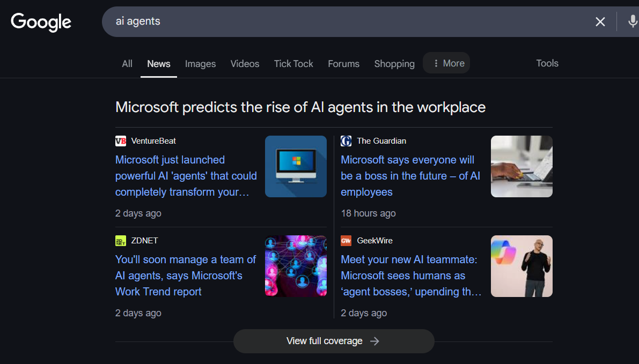Clear the search box with the X icon
Image resolution: width=639 pixels, height=364 pixels.
coord(600,21)
